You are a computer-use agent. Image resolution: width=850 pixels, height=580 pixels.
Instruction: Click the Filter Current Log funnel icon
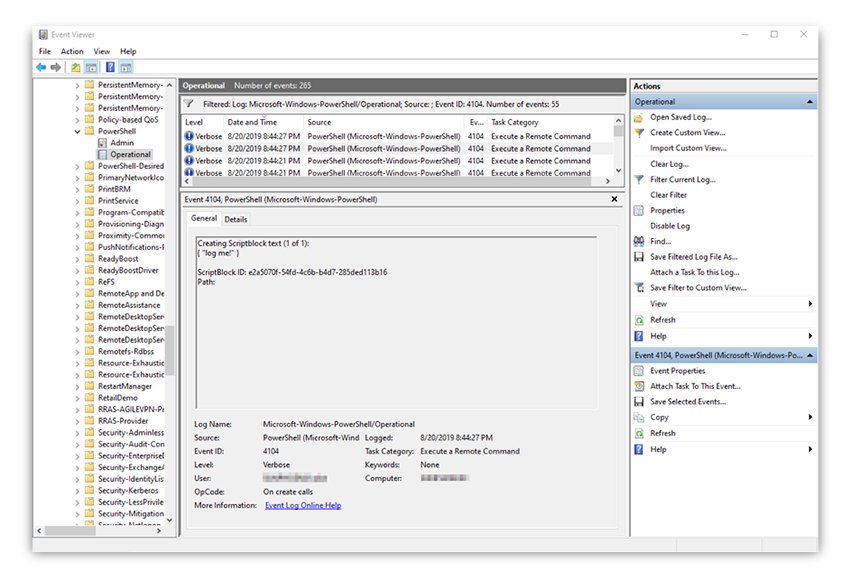[x=639, y=180]
